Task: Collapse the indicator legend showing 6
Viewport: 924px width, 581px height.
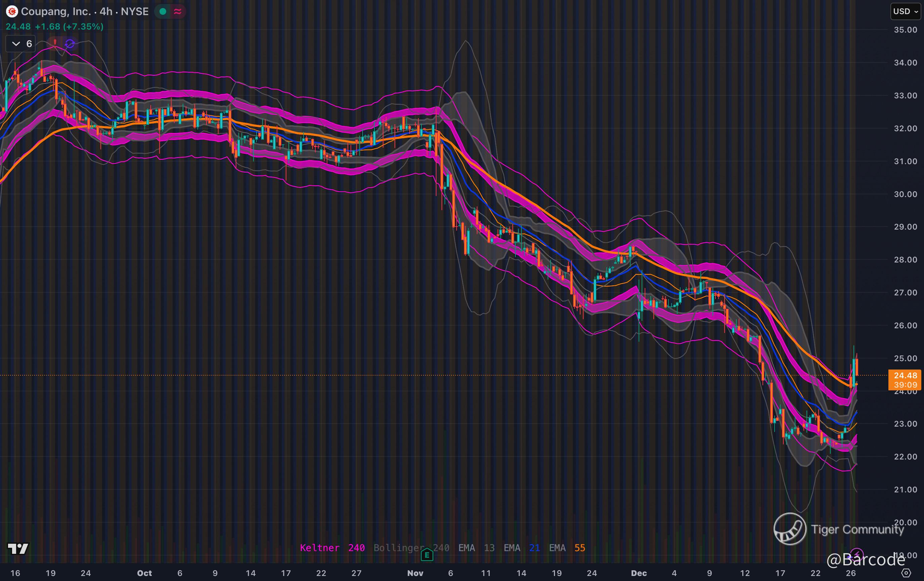Action: pyautogui.click(x=21, y=44)
